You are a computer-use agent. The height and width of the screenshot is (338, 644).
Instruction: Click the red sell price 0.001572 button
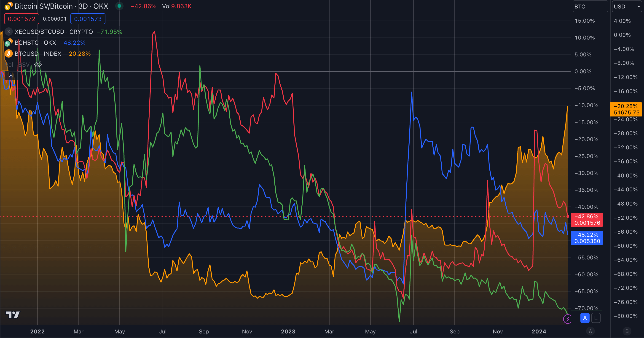click(x=21, y=19)
